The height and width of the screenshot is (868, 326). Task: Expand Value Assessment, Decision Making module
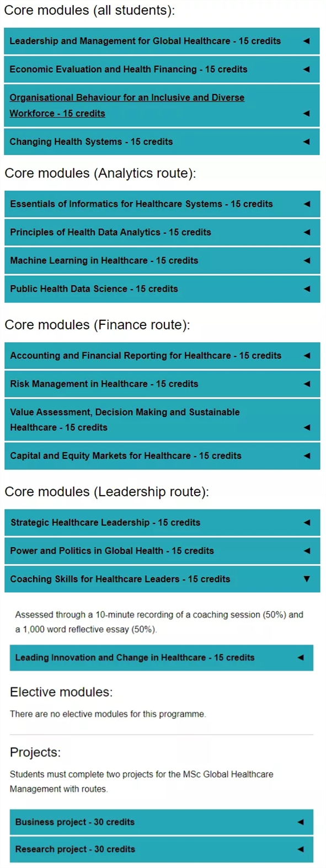click(162, 420)
